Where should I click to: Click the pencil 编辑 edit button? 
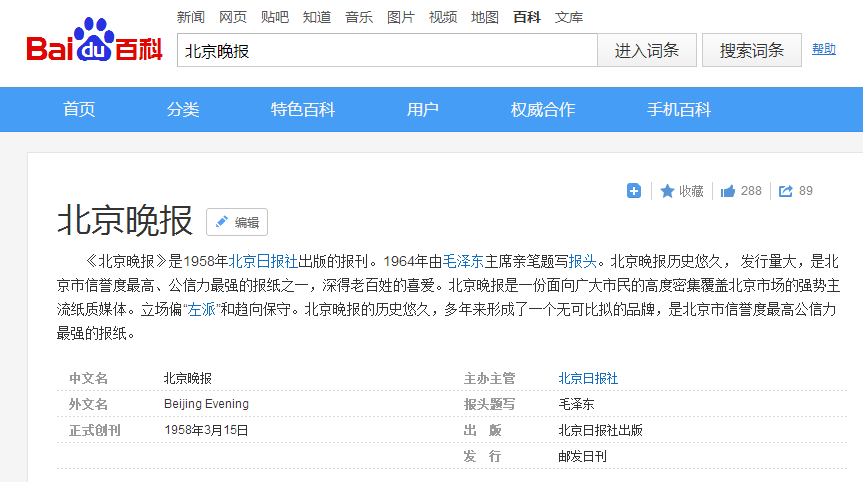click(237, 222)
